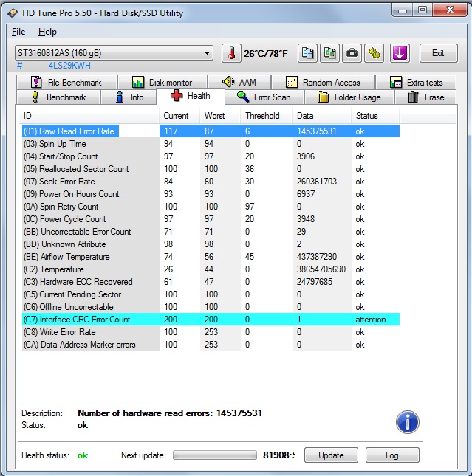The width and height of the screenshot is (472, 476).
Task: Select the (BE) Airflow Temperature row
Action: point(211,257)
